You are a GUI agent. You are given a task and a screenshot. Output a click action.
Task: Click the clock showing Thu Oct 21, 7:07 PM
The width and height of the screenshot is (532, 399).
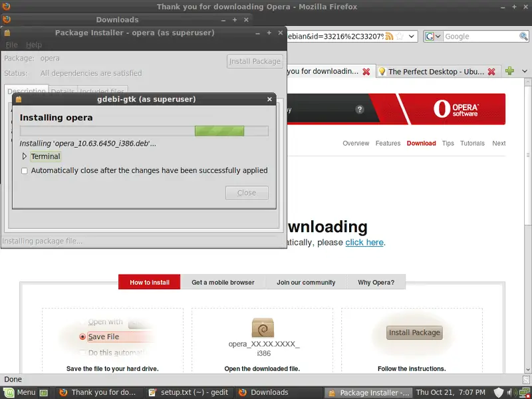[x=451, y=392]
